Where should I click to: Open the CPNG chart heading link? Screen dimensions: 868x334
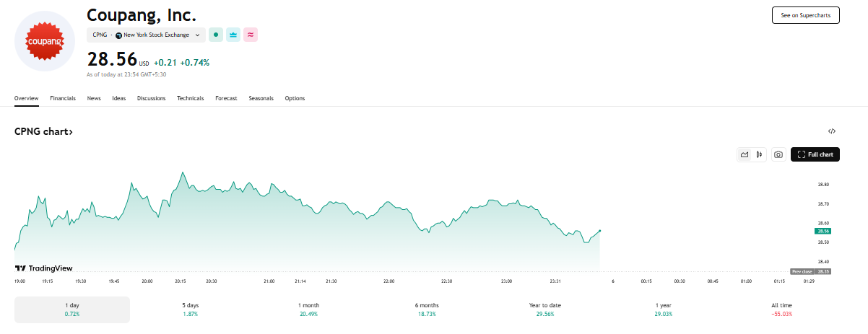pos(43,131)
